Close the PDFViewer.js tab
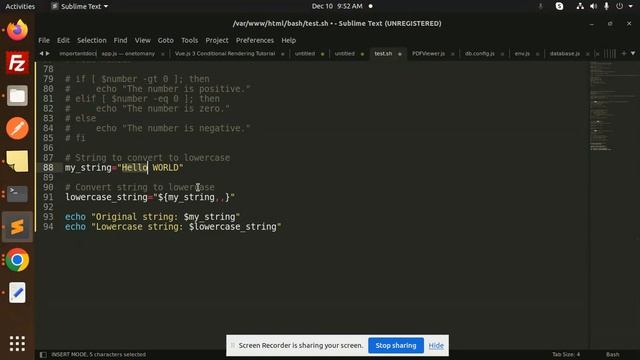Image resolution: width=640 pixels, height=360 pixels. 453,54
